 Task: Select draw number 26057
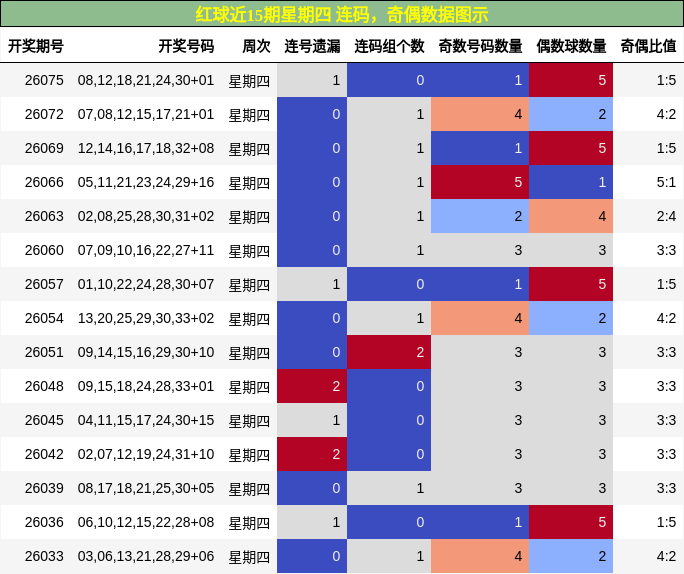coord(44,284)
